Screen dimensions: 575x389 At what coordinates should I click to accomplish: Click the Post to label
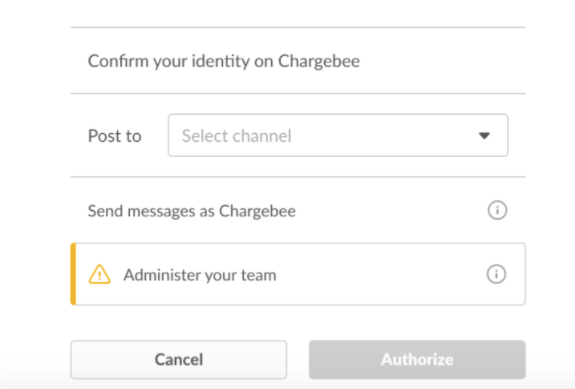115,136
